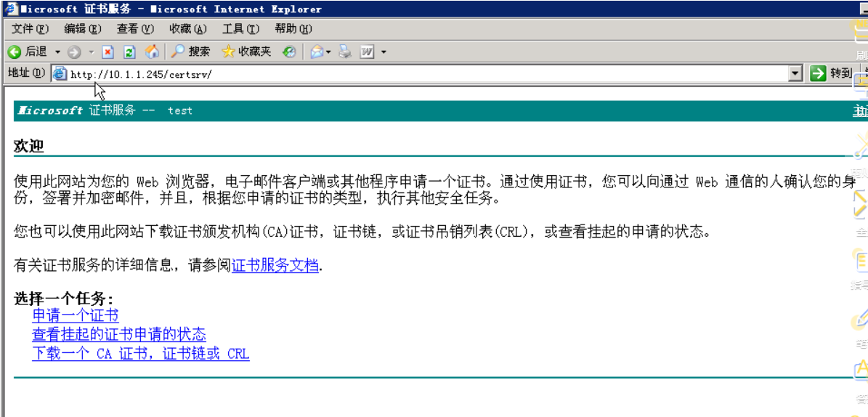Click the address bar URL field

[426, 73]
